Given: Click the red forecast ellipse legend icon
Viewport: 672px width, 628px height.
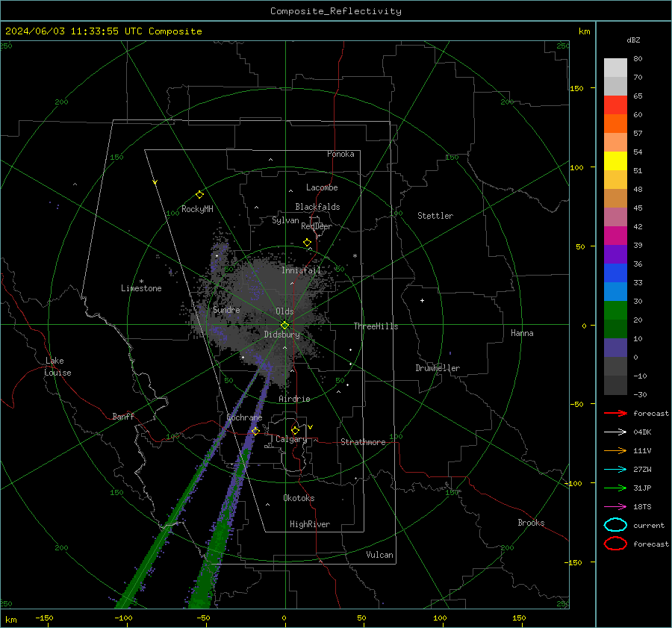Looking at the screenshot, I should (x=615, y=544).
